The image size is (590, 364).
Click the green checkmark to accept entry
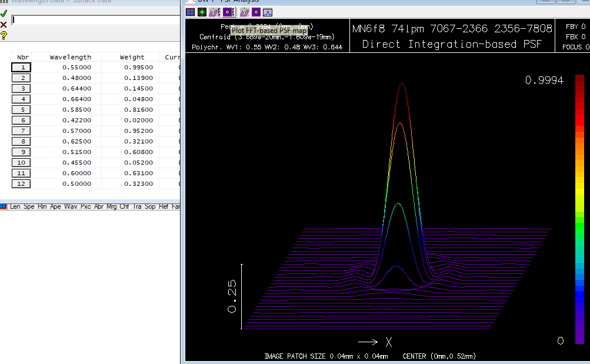pyautogui.click(x=4, y=14)
